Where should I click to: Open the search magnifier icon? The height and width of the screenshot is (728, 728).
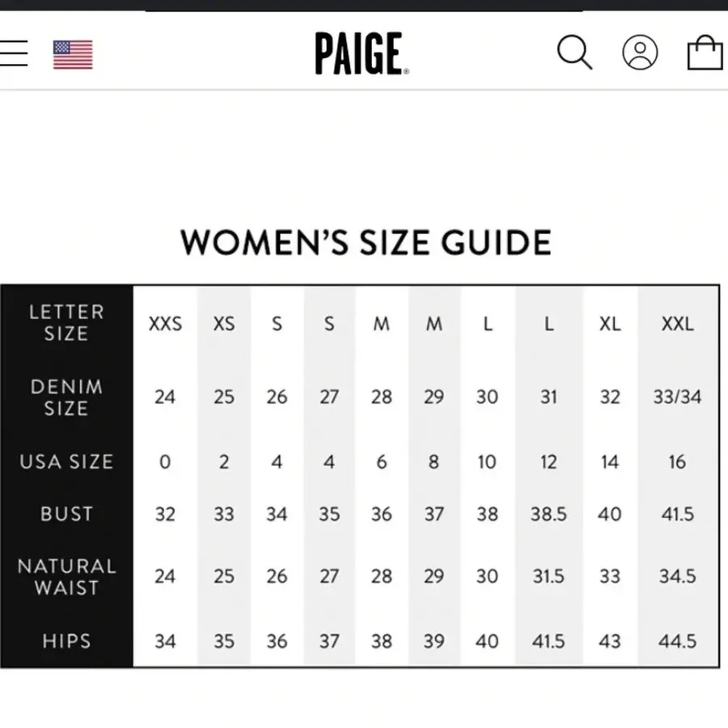[x=574, y=52]
